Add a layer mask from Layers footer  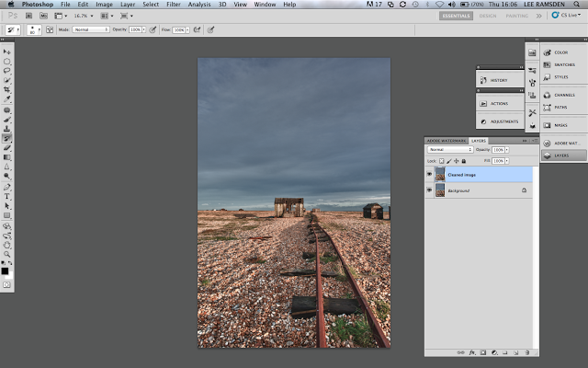click(483, 352)
